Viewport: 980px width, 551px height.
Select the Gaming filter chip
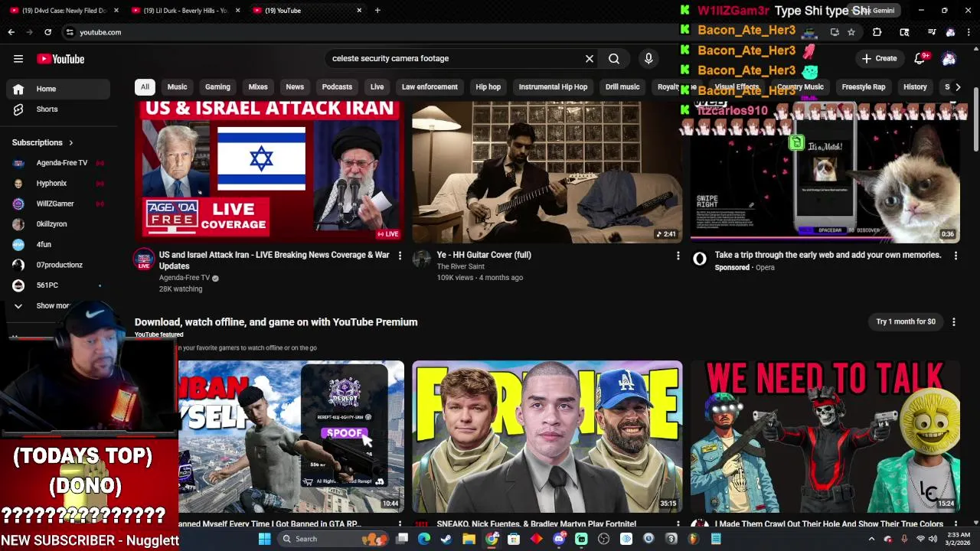(x=217, y=86)
